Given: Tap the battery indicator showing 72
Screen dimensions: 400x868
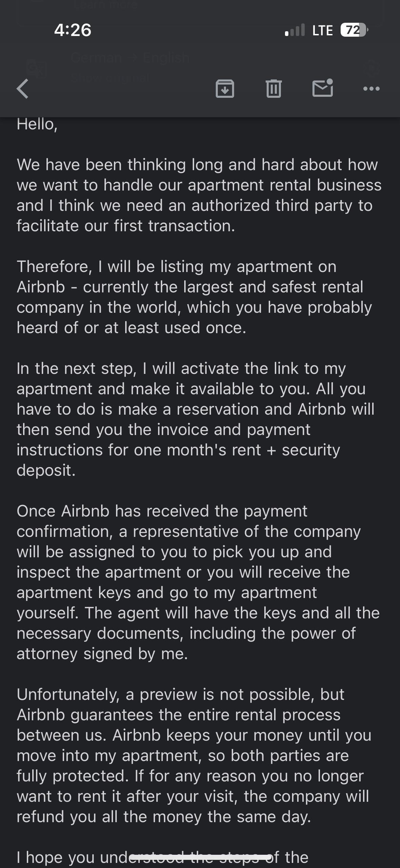Looking at the screenshot, I should (354, 30).
